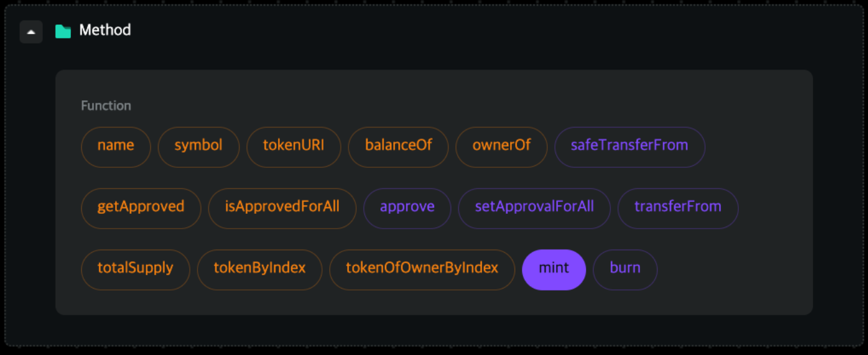Screen dimensions: 868x355
Task: Select the symbol function pill
Action: (198, 146)
